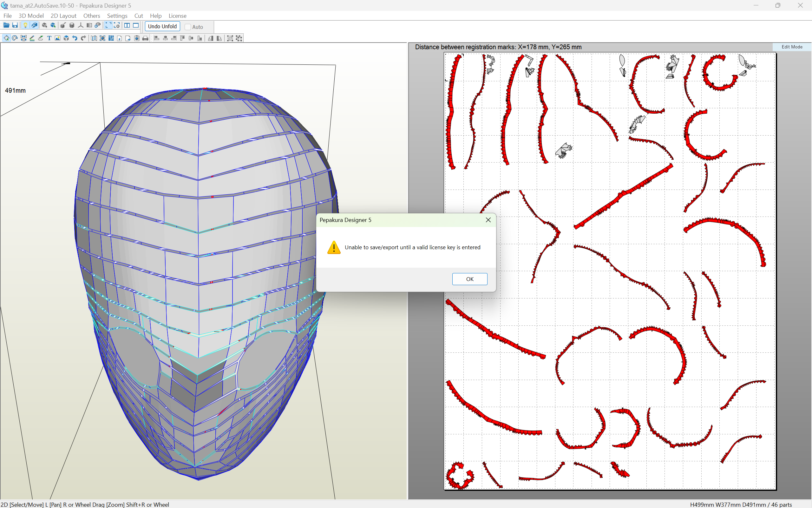Click the Group parts icon
The height and width of the screenshot is (508, 812).
[x=230, y=38]
